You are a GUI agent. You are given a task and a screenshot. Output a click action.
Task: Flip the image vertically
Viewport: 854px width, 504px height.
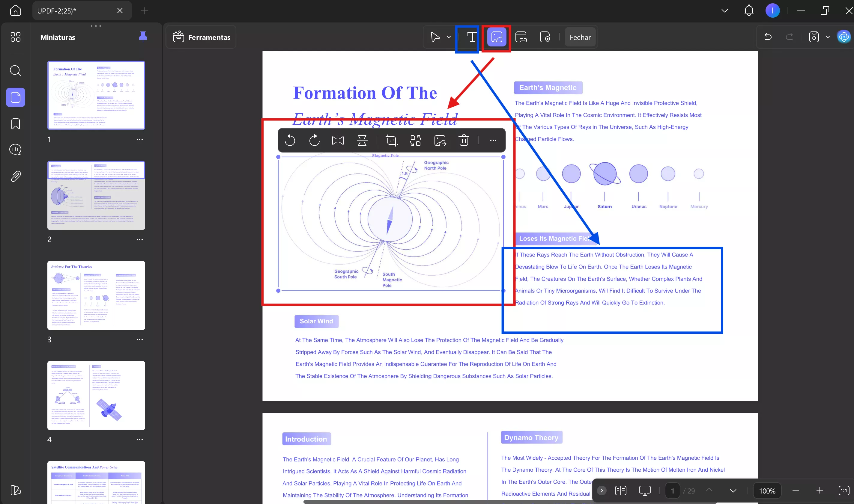[x=362, y=140]
